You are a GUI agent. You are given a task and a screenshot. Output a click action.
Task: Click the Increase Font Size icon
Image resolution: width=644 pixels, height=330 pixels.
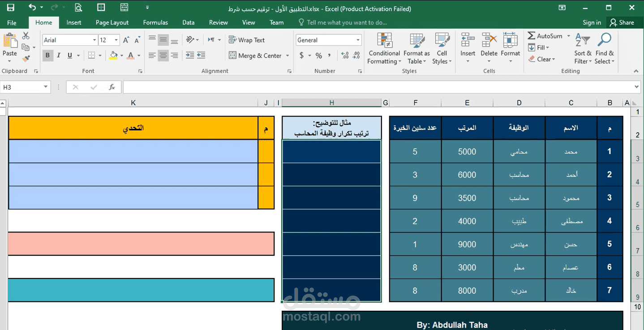pos(126,40)
